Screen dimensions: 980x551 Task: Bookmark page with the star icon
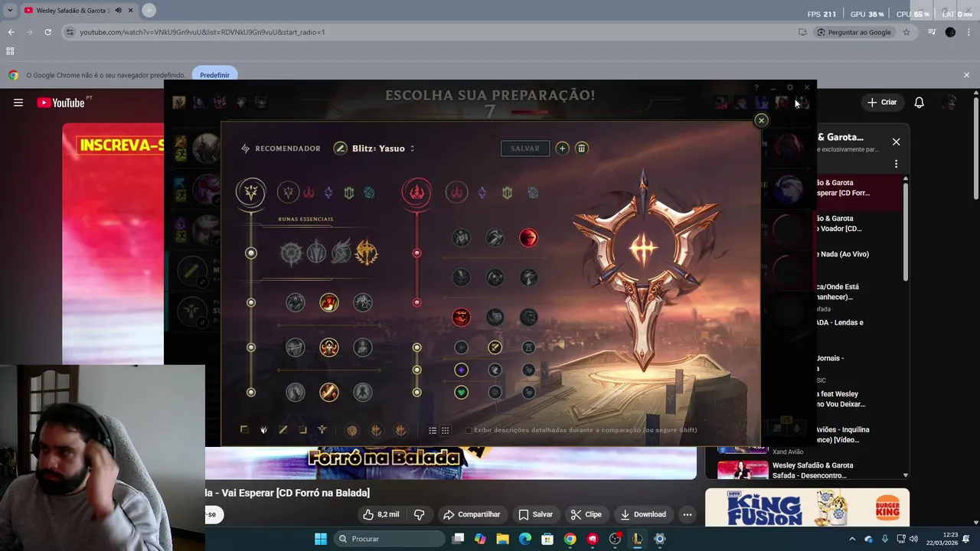(906, 32)
